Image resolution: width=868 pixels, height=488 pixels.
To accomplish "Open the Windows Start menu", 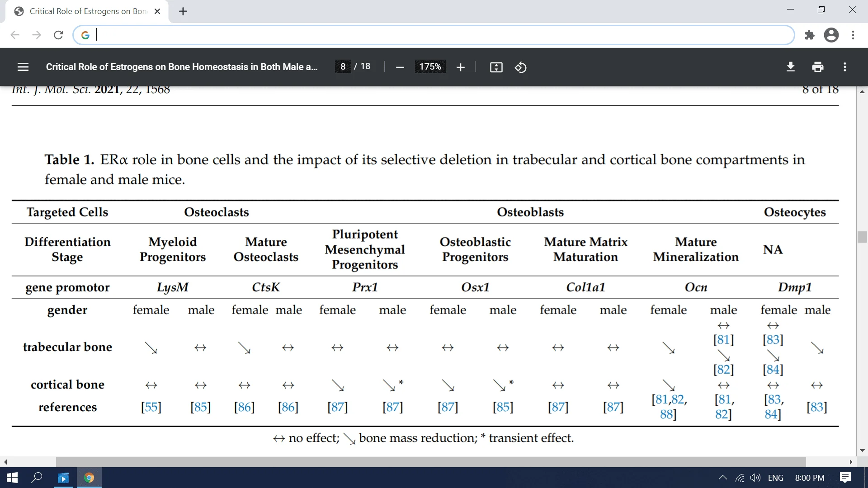I will 12,478.
